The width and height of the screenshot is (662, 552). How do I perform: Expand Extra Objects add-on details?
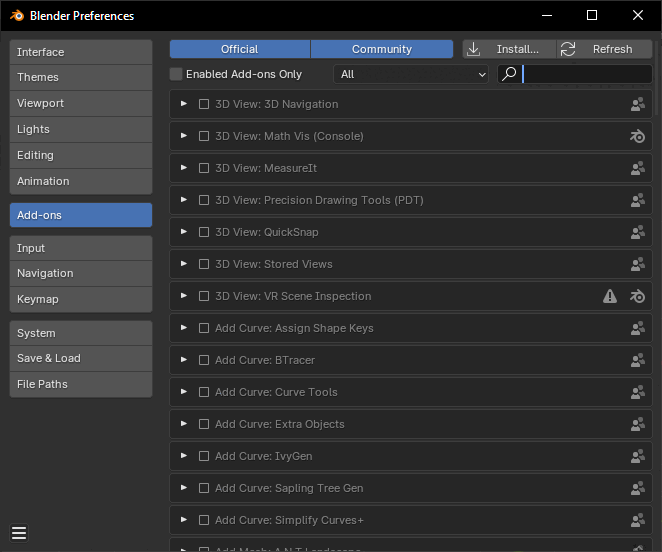point(184,424)
